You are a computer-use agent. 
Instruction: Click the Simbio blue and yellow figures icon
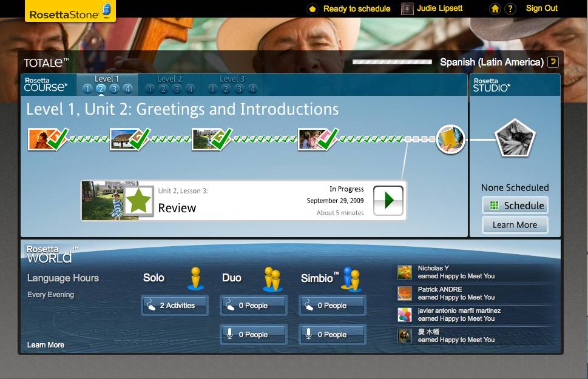351,279
